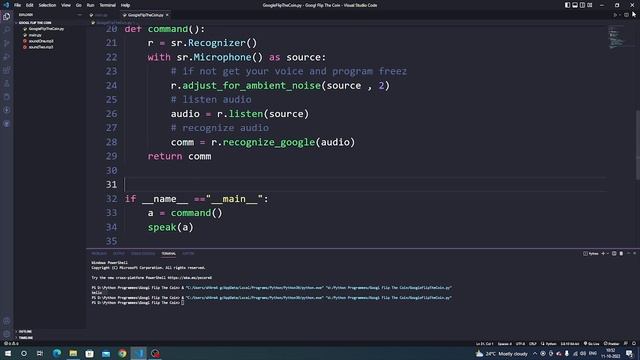Toggle the Primary Side Bar layout icon
Screen dimensions: 640x360
[x=567, y=5]
